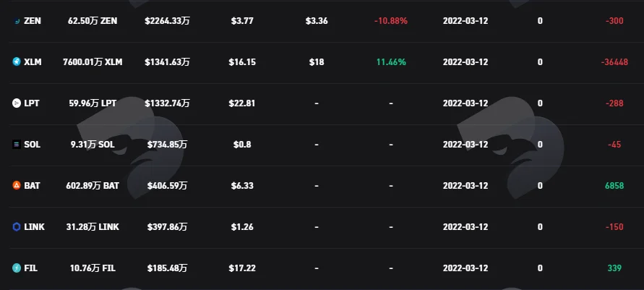Viewport: 644px width, 290px height.
Task: Click the 339 change value for FIL
Action: click(614, 268)
